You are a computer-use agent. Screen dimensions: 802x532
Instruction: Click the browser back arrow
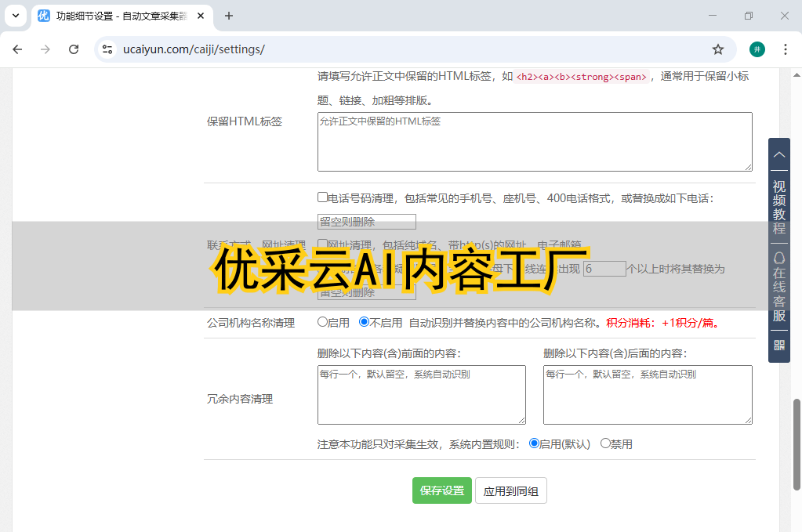(17, 49)
